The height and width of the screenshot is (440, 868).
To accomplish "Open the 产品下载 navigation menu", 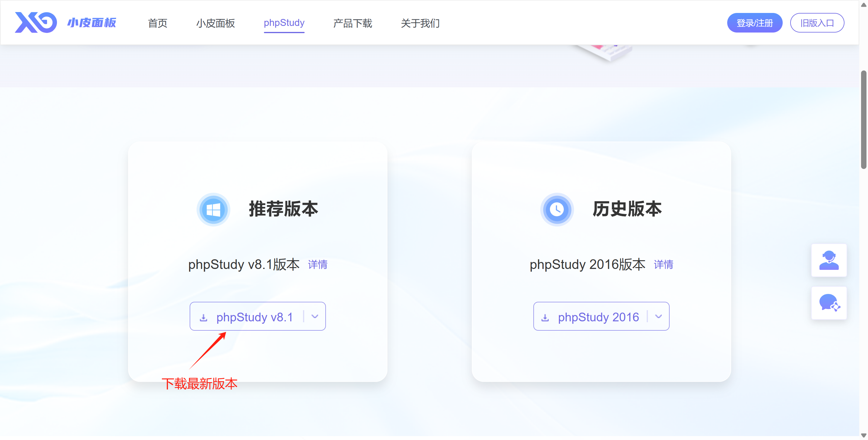I will (352, 23).
